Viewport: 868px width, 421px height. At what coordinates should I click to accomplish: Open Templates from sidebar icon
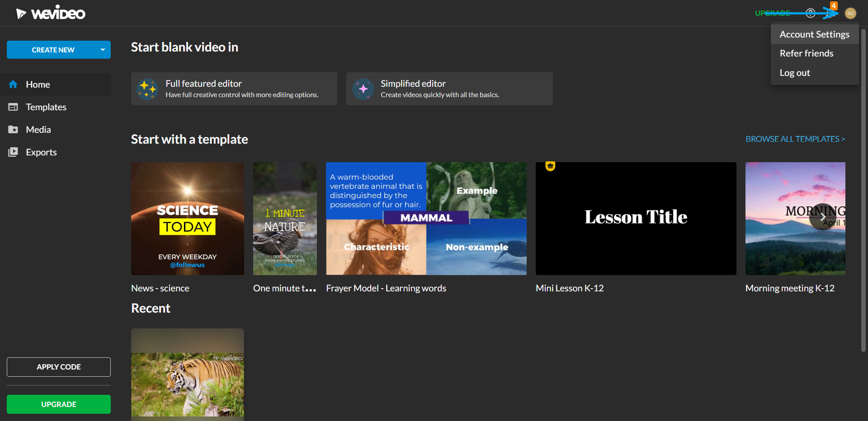(x=13, y=107)
